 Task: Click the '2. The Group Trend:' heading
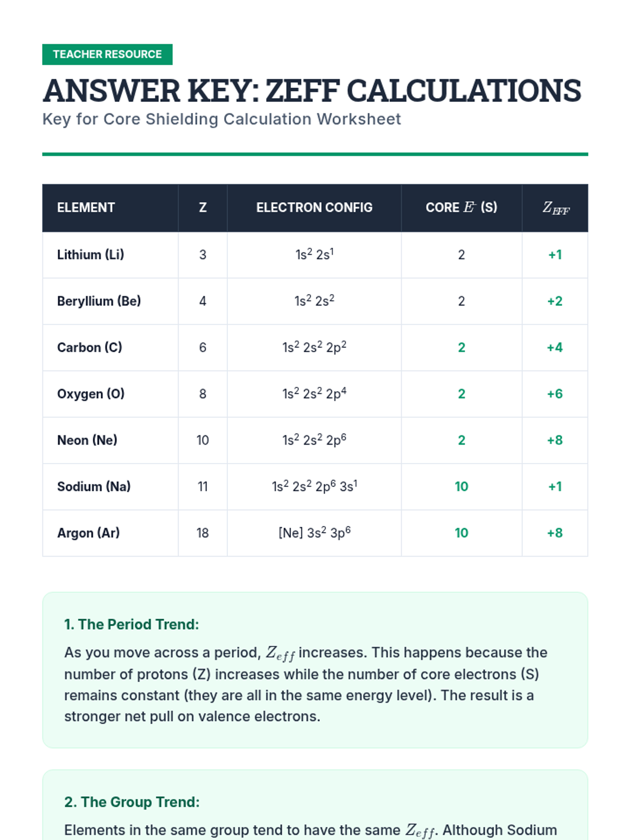coord(132,802)
